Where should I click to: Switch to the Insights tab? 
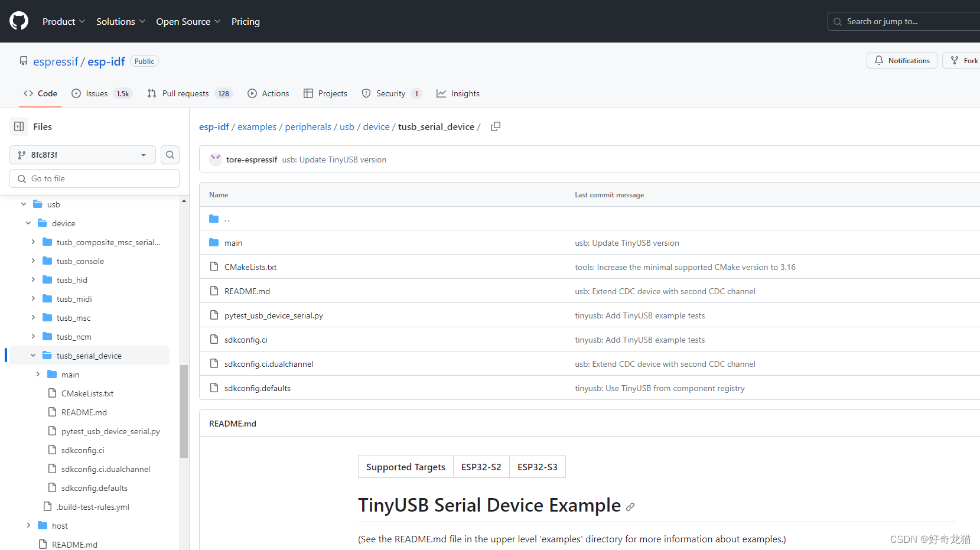tap(458, 93)
